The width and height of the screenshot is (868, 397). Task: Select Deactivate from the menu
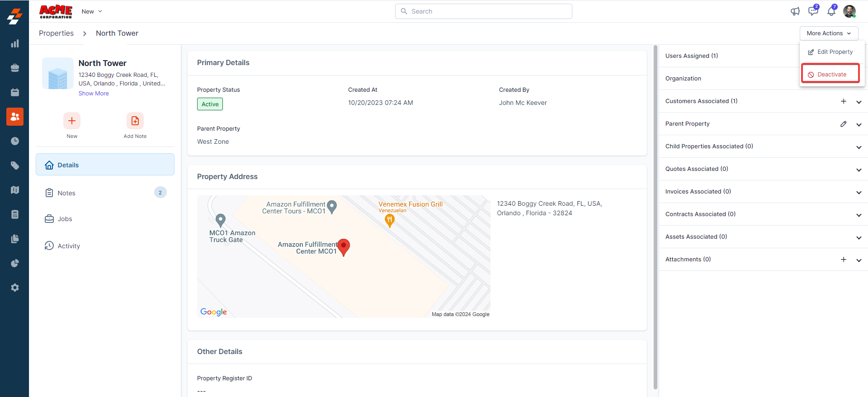831,74
